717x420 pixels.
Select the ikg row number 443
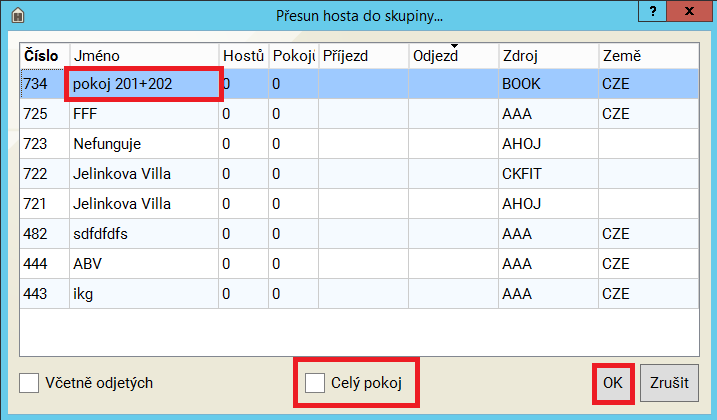(x=142, y=294)
